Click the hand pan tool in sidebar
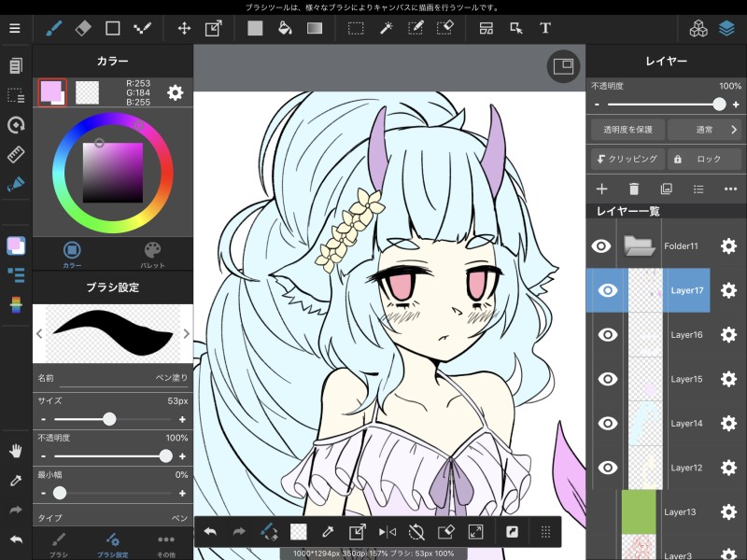The image size is (747, 560). [16, 451]
